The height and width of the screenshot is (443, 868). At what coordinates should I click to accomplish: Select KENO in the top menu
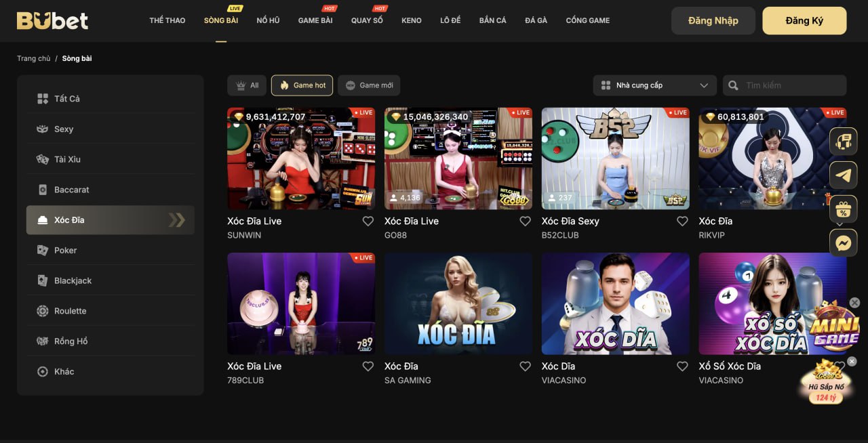[x=412, y=20]
